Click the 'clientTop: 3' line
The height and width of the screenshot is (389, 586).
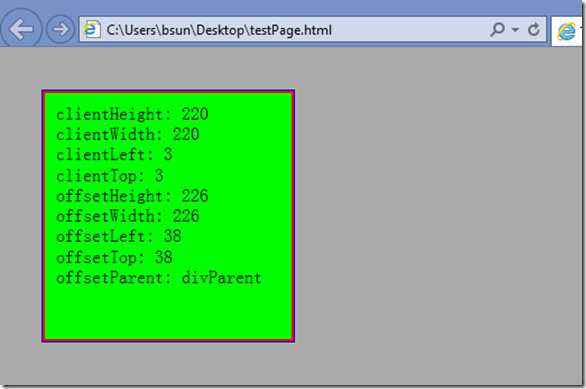(110, 176)
